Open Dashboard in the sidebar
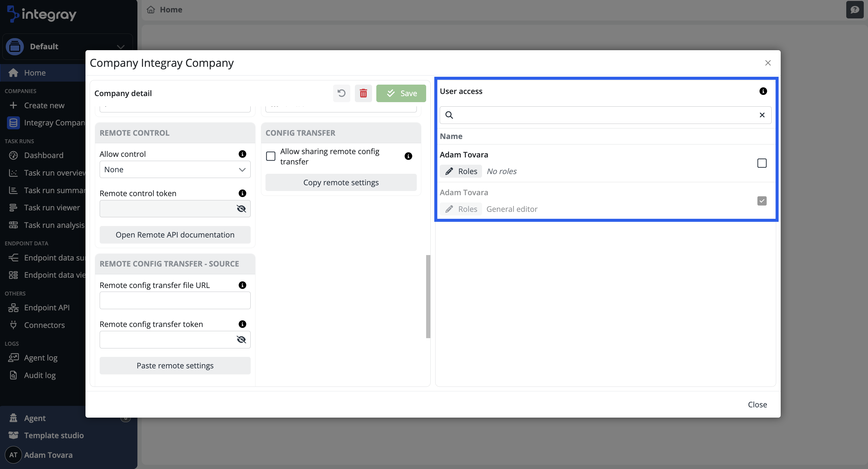This screenshot has height=469, width=868. coord(43,155)
